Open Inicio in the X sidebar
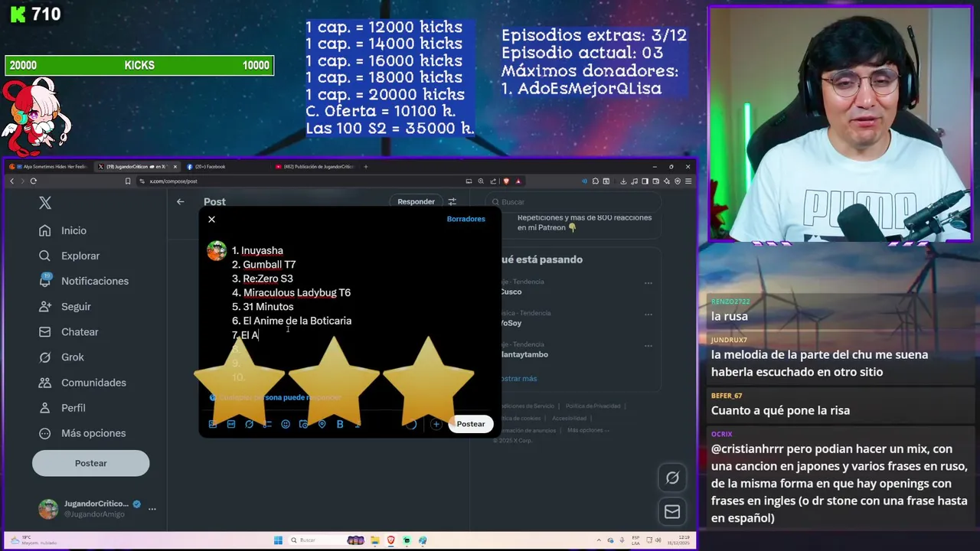 [63, 230]
